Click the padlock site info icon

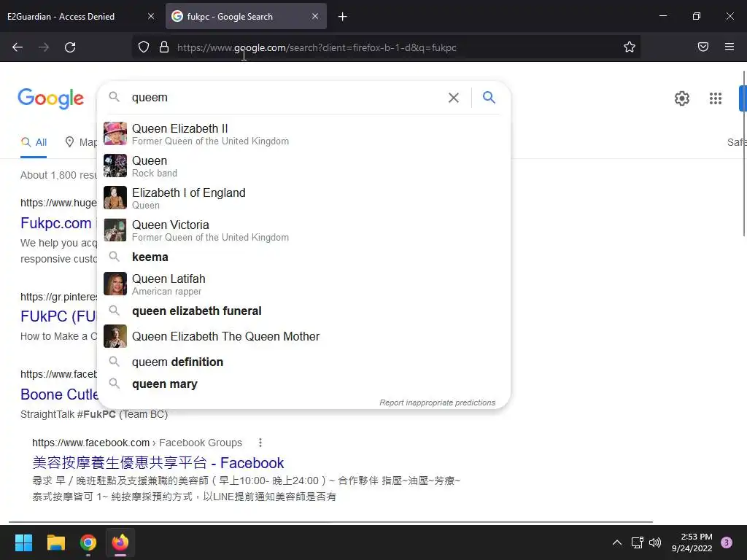point(164,47)
